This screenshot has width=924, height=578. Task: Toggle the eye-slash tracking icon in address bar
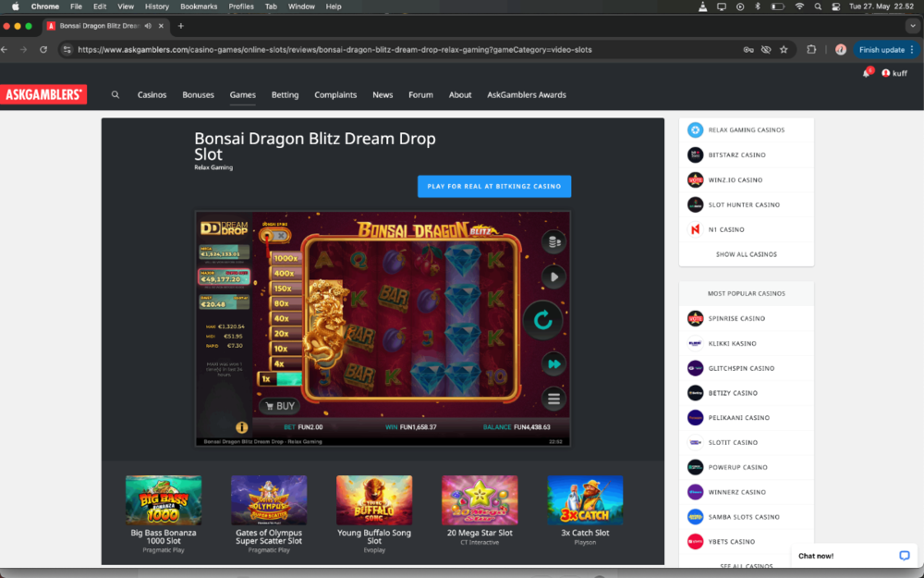(766, 50)
